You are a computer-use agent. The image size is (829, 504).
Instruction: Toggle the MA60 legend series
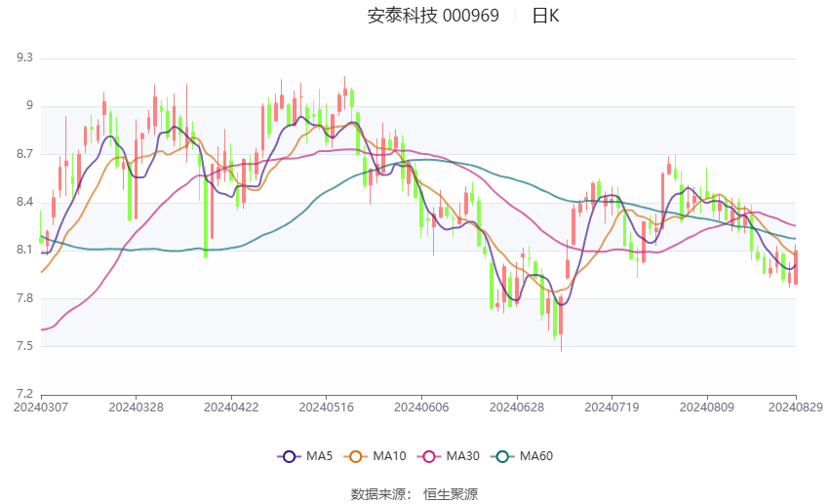coord(522,456)
